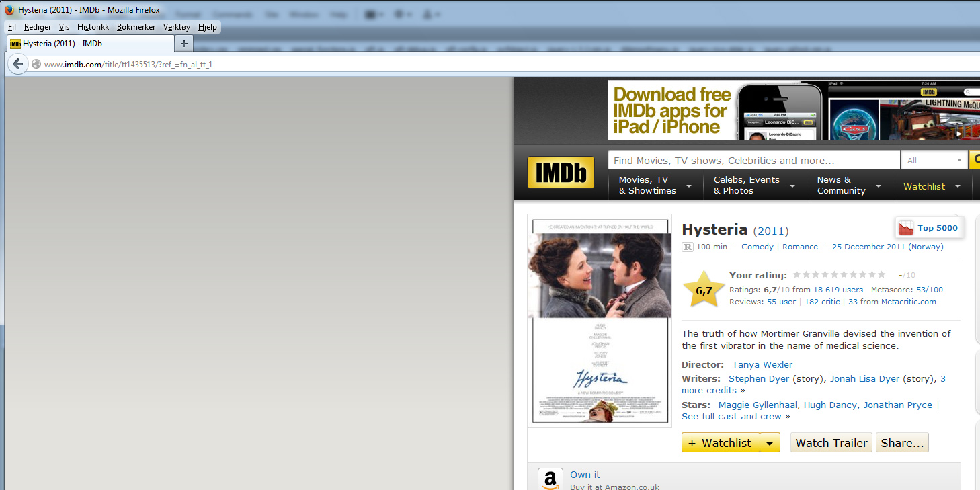Open the Hugh Dancy link
The image size is (980, 490).
pyautogui.click(x=830, y=405)
